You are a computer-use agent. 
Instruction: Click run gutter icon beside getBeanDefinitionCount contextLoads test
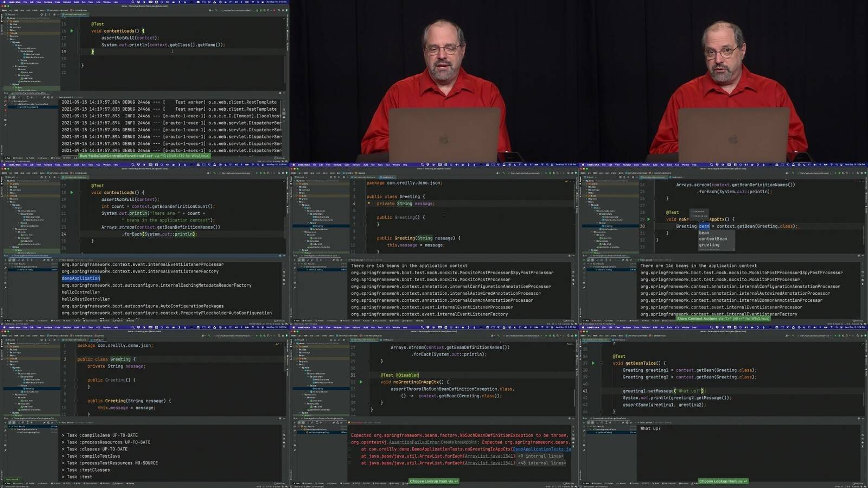[x=72, y=193]
